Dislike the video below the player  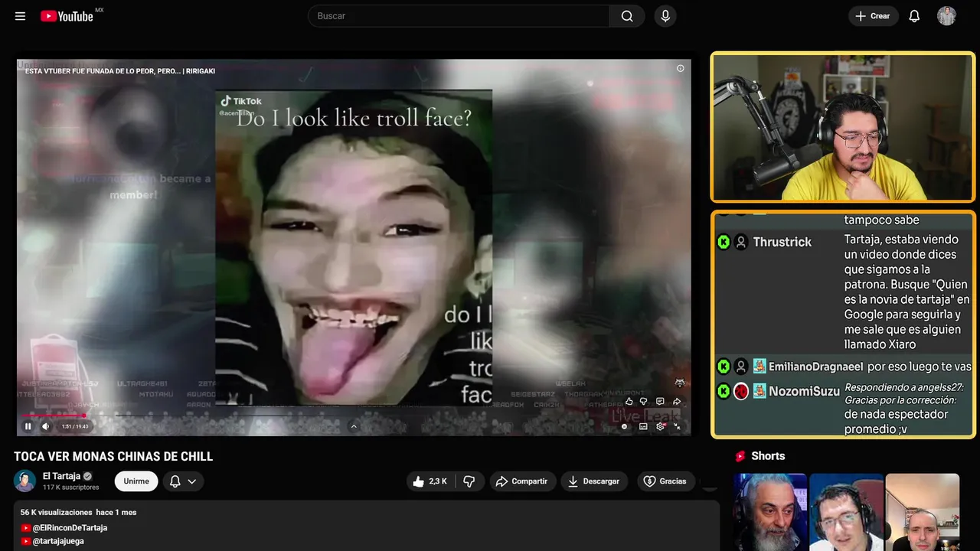pyautogui.click(x=469, y=481)
